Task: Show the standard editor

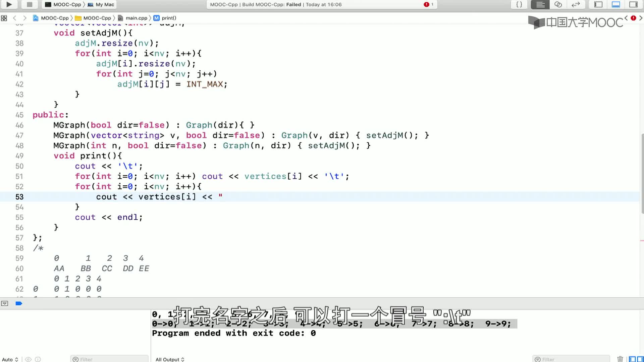Action: pos(540,4)
